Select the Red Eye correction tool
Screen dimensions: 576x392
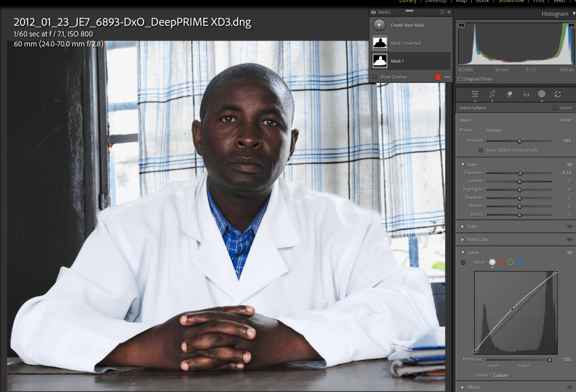pyautogui.click(x=526, y=94)
